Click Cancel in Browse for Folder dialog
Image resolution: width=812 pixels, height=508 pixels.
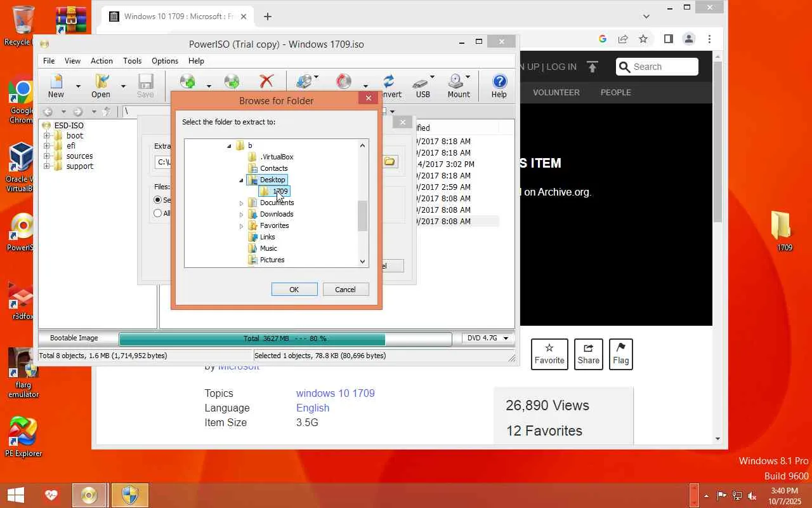point(345,290)
